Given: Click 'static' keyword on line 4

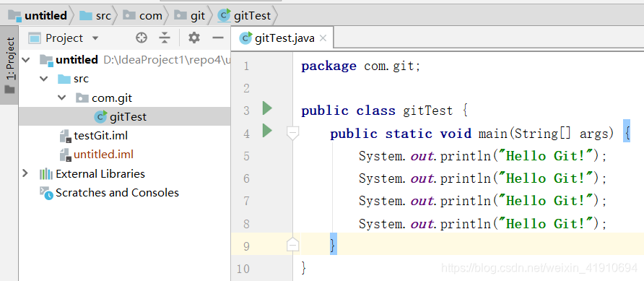Looking at the screenshot, I should (409, 134).
